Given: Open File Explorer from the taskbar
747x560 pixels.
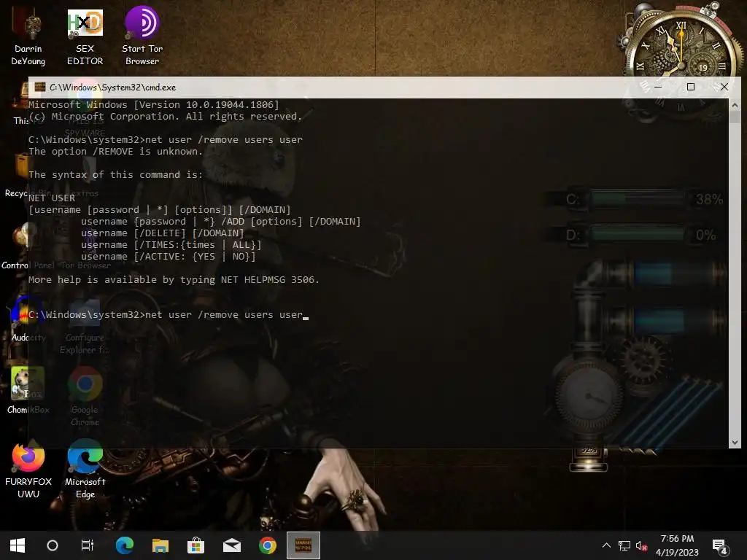Looking at the screenshot, I should tap(160, 545).
